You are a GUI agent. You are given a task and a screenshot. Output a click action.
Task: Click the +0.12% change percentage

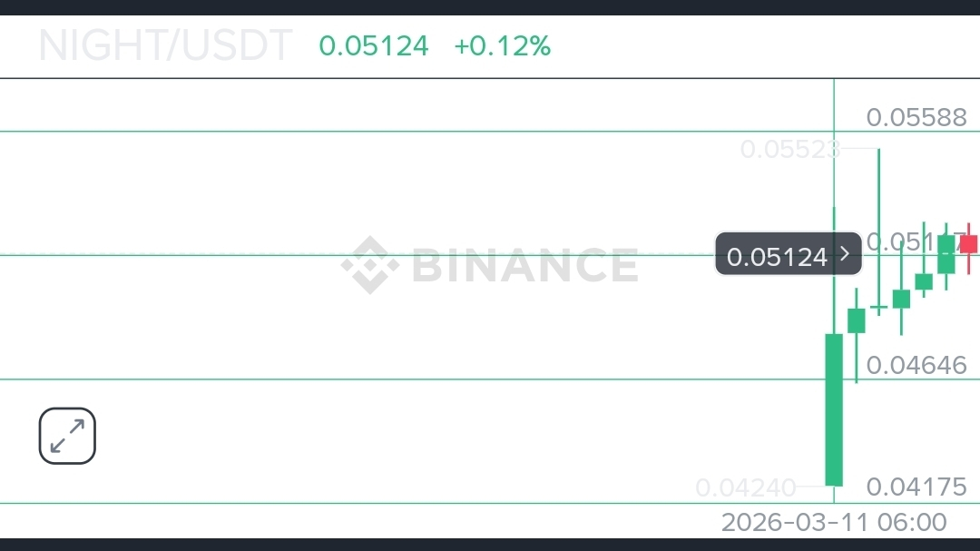pyautogui.click(x=502, y=45)
